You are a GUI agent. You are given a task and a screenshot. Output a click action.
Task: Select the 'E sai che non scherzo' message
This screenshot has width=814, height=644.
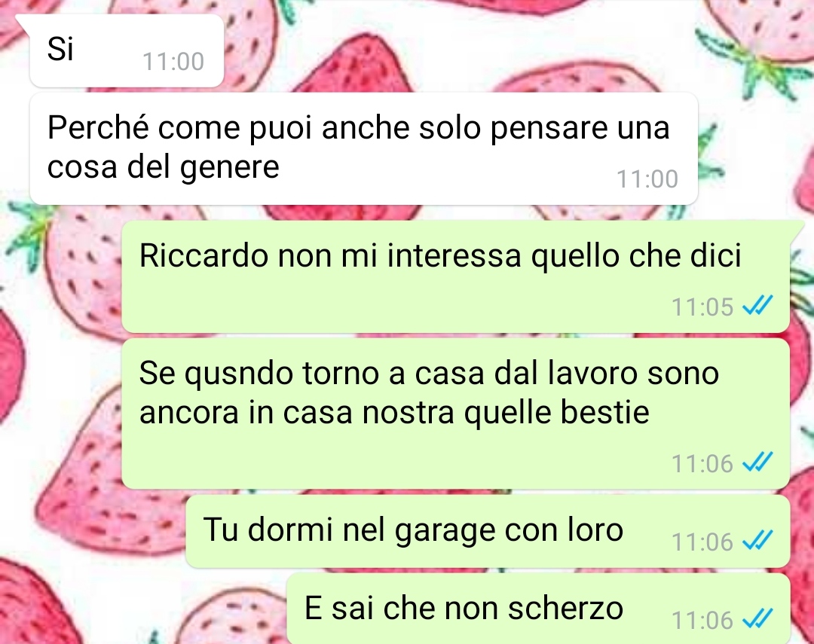tap(538, 609)
